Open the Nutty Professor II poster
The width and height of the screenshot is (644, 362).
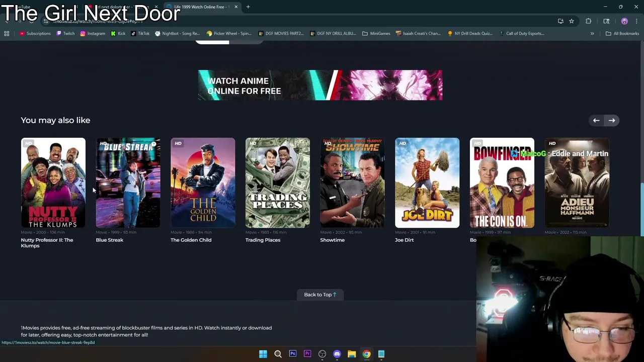click(x=53, y=183)
